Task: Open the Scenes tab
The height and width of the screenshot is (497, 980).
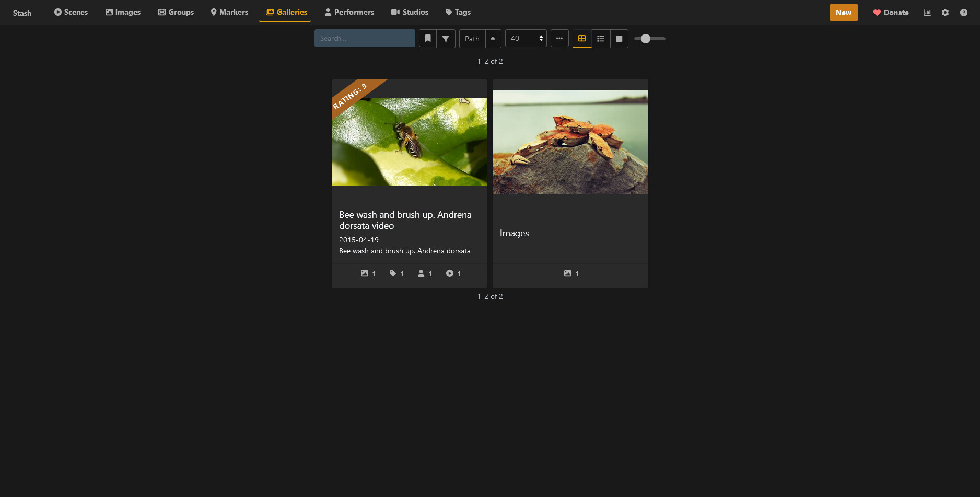Action: click(71, 12)
